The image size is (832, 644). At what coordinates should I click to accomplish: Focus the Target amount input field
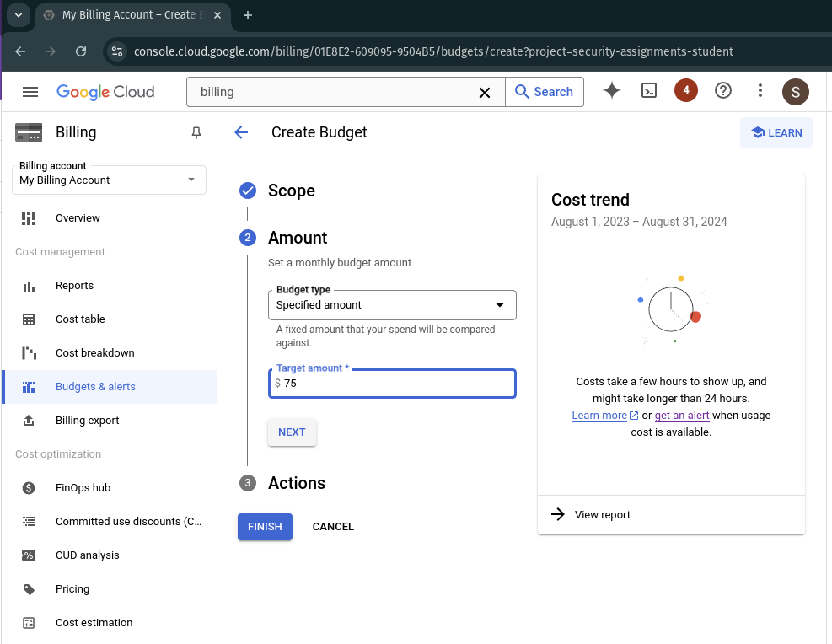[x=392, y=384]
